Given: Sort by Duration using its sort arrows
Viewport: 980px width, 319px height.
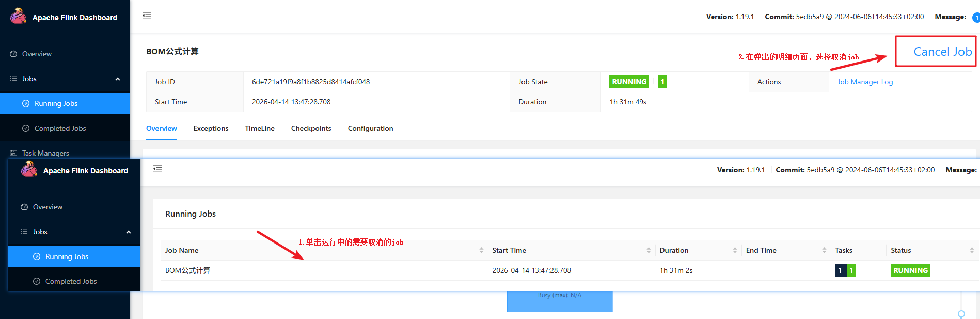Looking at the screenshot, I should (735, 250).
